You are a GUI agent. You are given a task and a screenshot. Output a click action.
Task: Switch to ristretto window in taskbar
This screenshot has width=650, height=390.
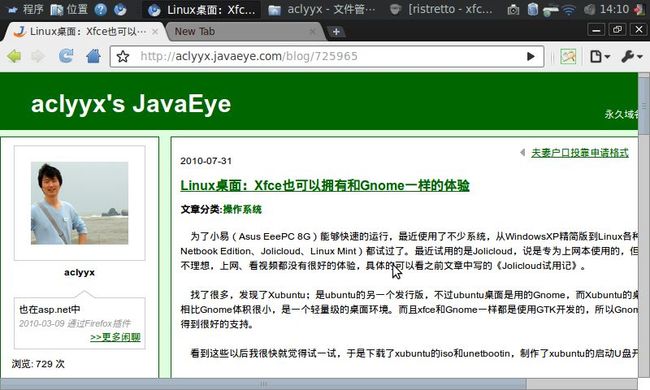pyautogui.click(x=442, y=9)
